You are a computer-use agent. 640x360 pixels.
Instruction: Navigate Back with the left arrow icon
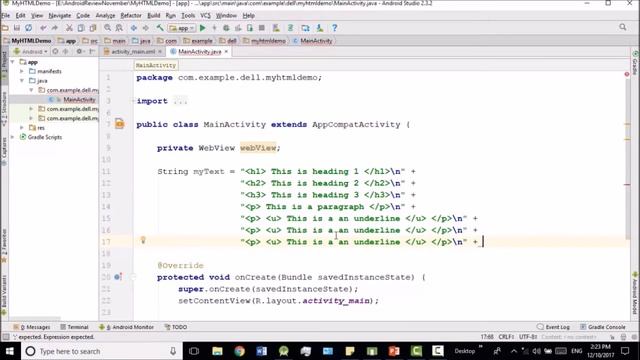[133, 28]
